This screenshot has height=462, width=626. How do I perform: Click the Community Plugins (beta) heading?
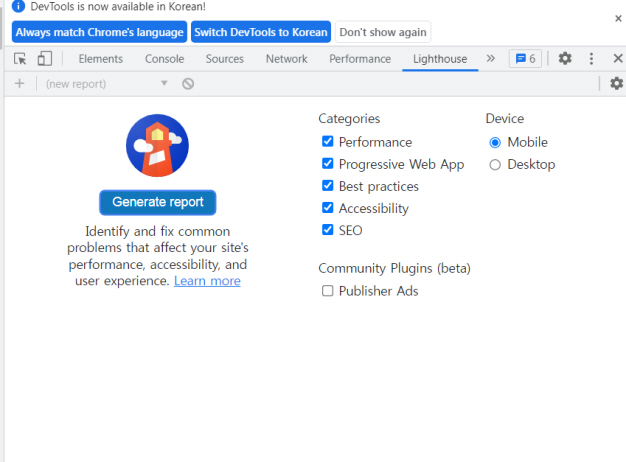[x=394, y=268]
